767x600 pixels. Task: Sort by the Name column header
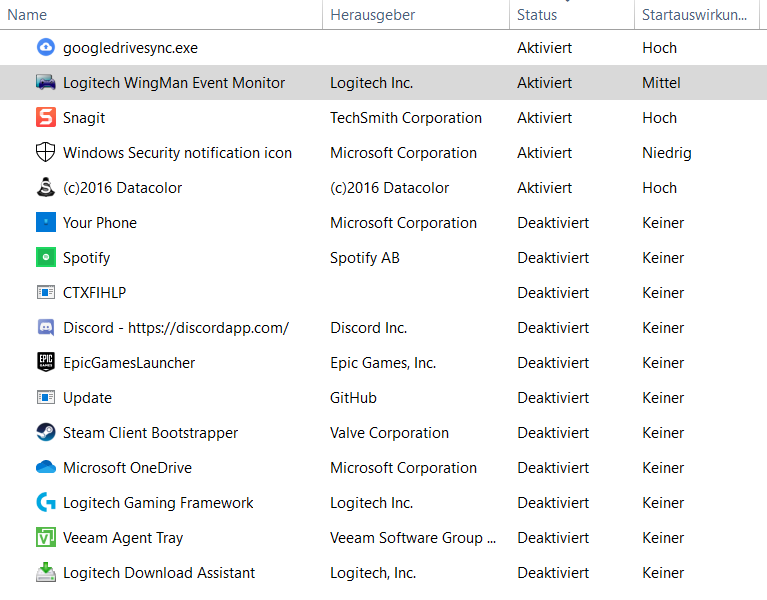[x=161, y=15]
